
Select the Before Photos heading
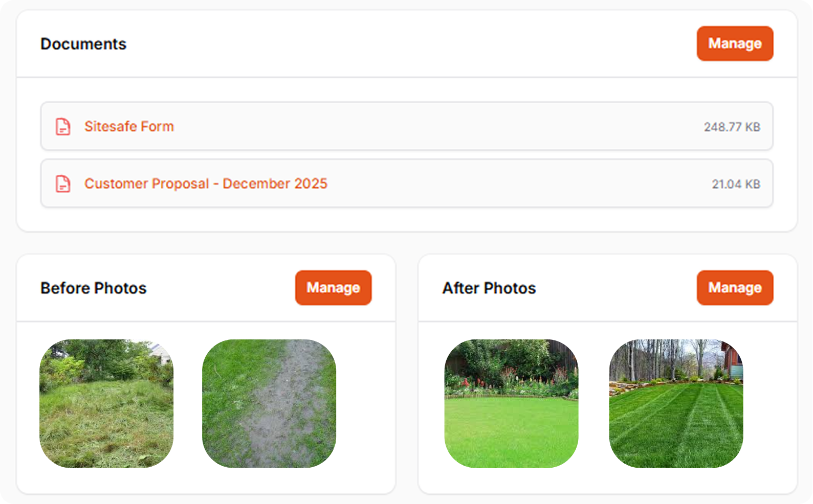click(x=94, y=288)
